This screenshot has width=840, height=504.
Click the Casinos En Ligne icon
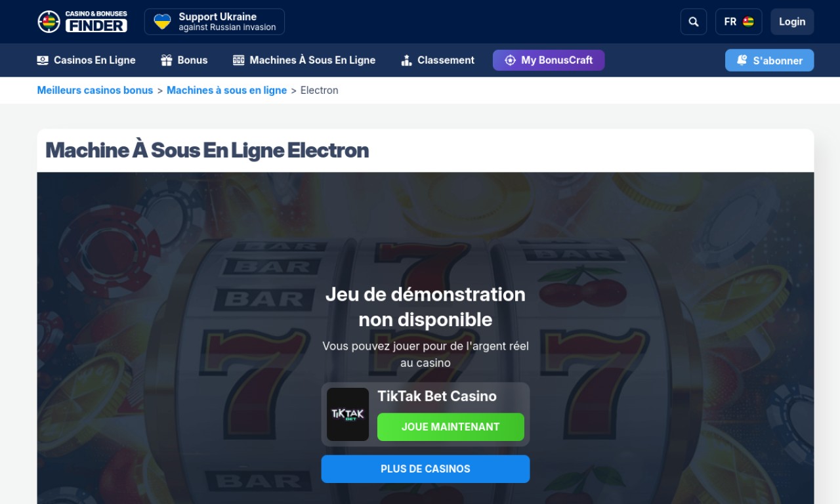[x=43, y=60]
